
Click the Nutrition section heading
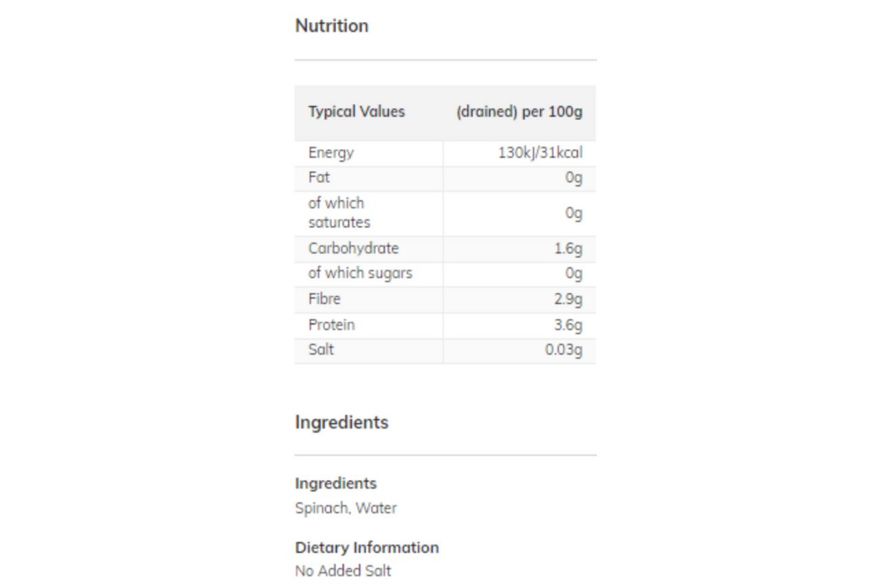pos(332,26)
